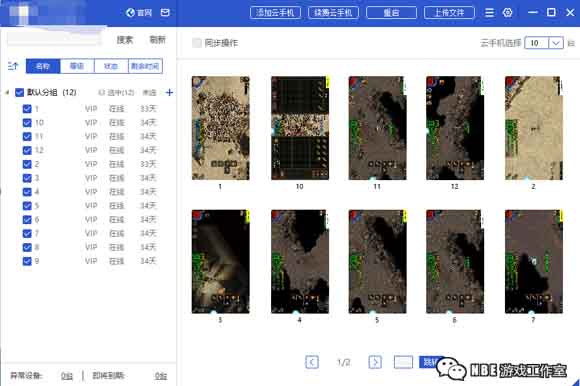Open cloud phone 6 thumbnail
580x386 pixels.
(455, 261)
